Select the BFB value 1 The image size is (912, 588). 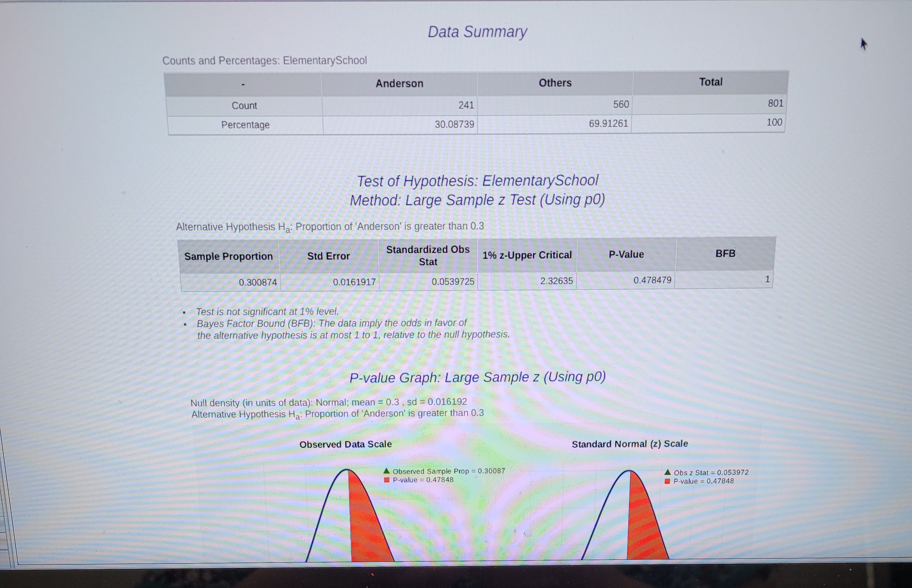tap(767, 279)
